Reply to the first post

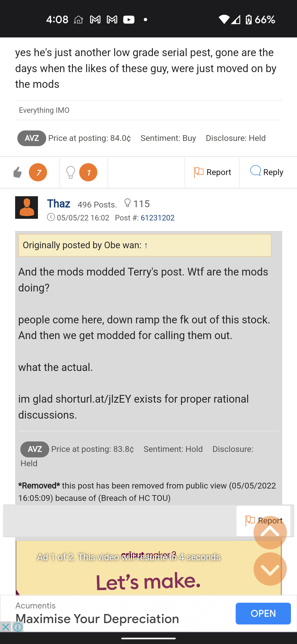pyautogui.click(x=266, y=172)
